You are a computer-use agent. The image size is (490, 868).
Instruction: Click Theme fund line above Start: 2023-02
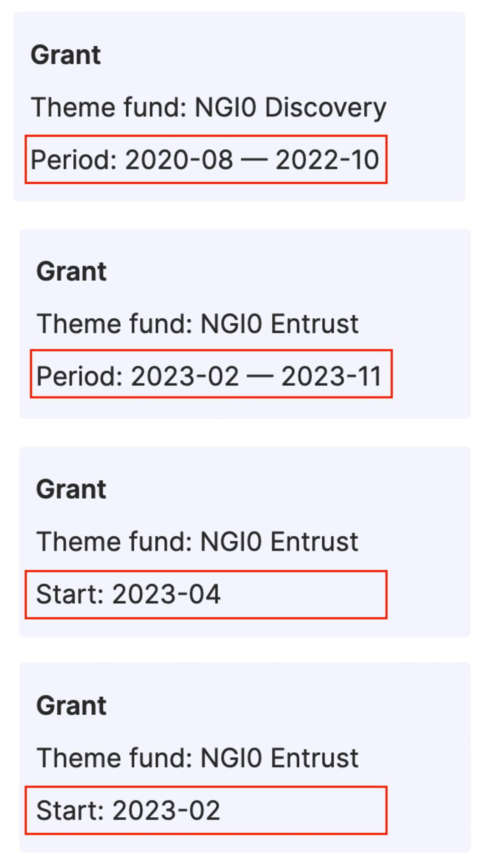tap(197, 758)
